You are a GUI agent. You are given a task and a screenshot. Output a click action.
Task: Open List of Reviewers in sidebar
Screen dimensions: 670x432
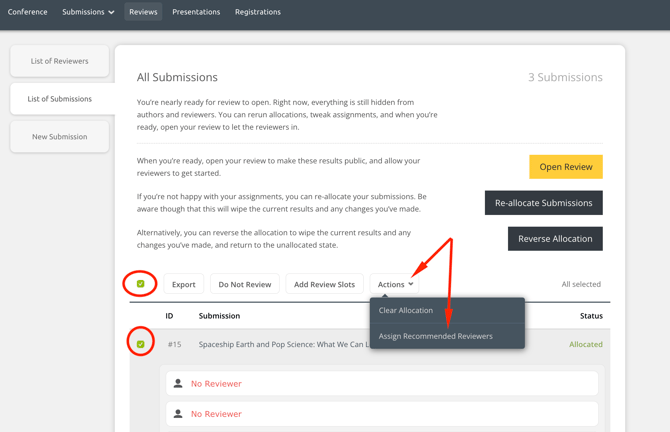coord(60,61)
